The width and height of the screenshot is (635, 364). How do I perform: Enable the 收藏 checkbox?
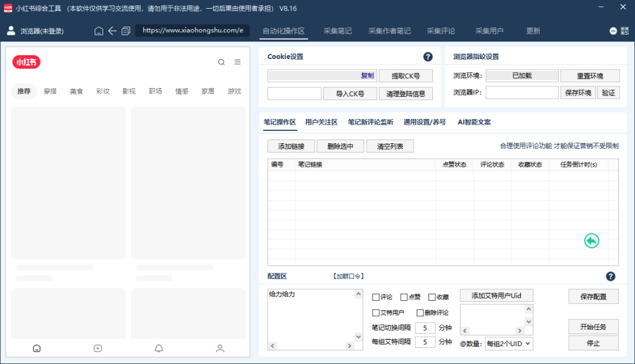432,297
